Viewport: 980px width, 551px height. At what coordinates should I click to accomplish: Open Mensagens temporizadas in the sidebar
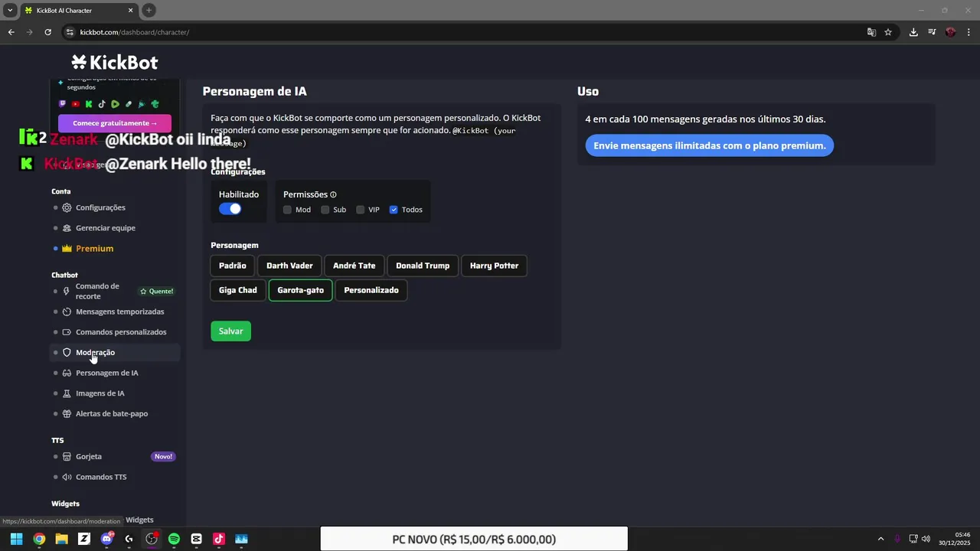click(x=119, y=311)
